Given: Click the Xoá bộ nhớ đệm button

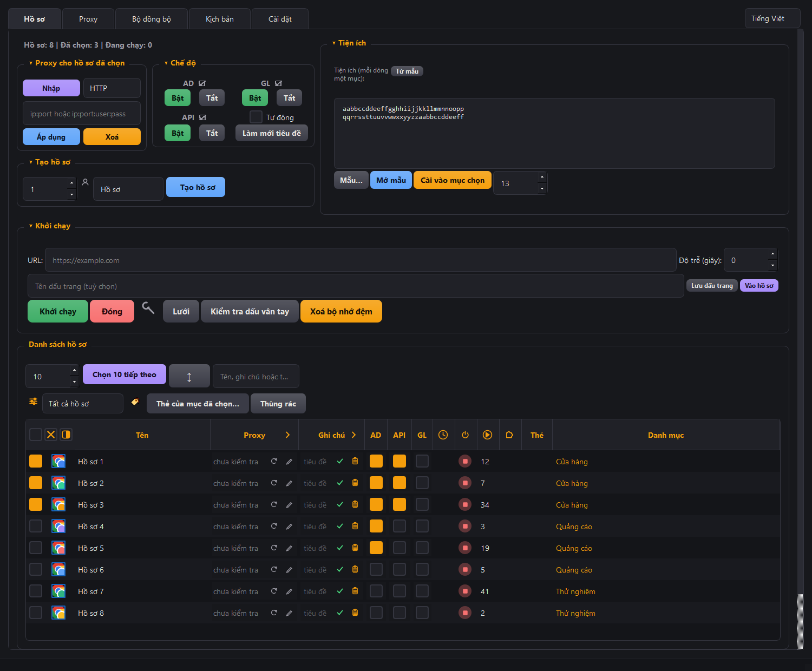Looking at the screenshot, I should (341, 311).
